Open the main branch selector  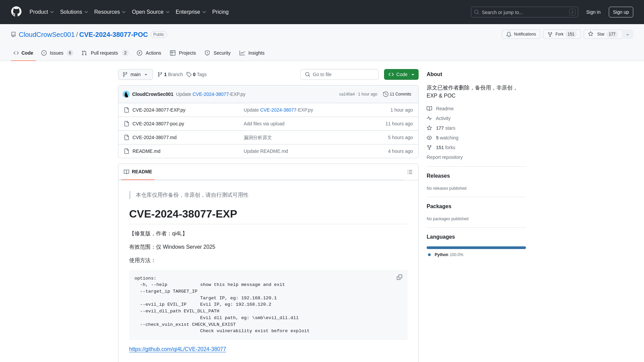pyautogui.click(x=136, y=74)
